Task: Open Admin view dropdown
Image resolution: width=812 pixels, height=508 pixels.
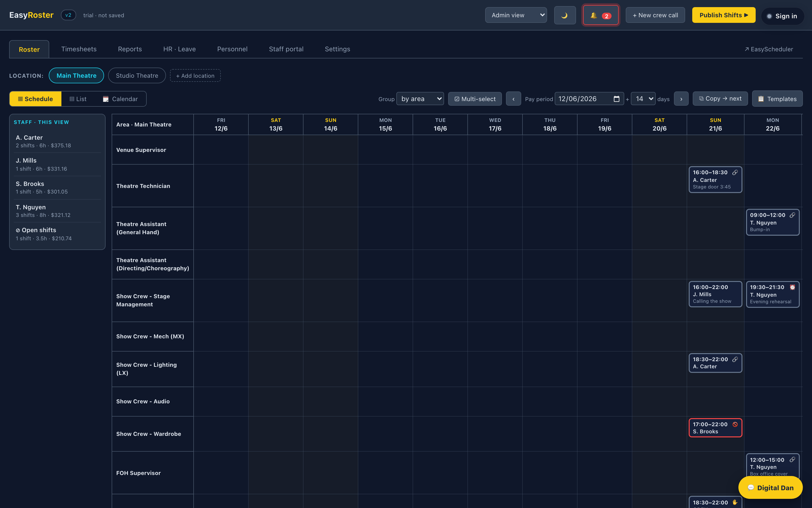Action: [516, 15]
